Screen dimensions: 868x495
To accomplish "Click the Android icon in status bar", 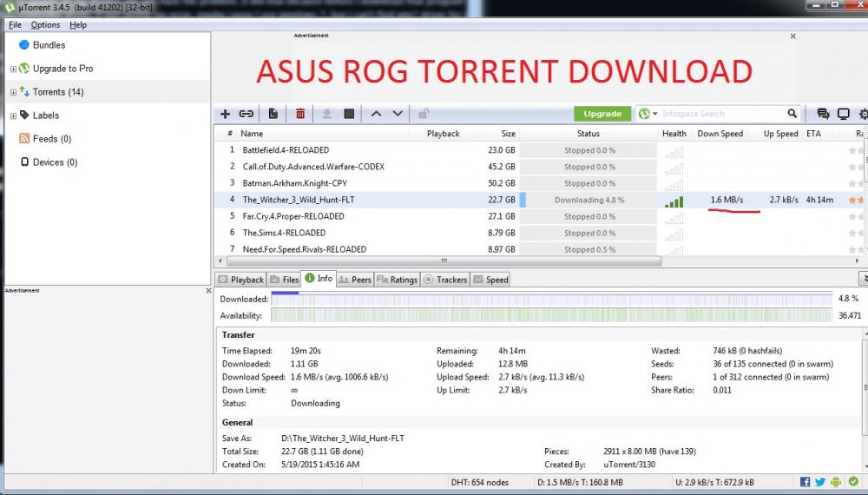I will (x=836, y=482).
